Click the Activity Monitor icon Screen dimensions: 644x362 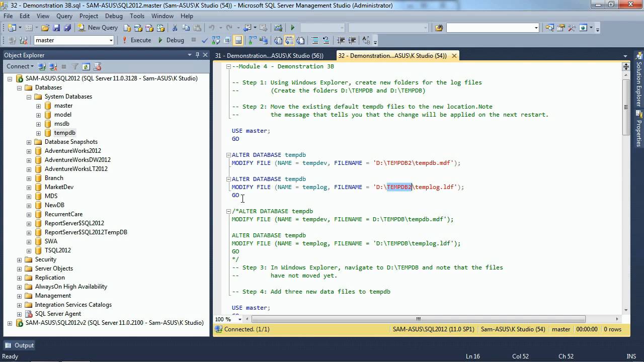coord(278,28)
